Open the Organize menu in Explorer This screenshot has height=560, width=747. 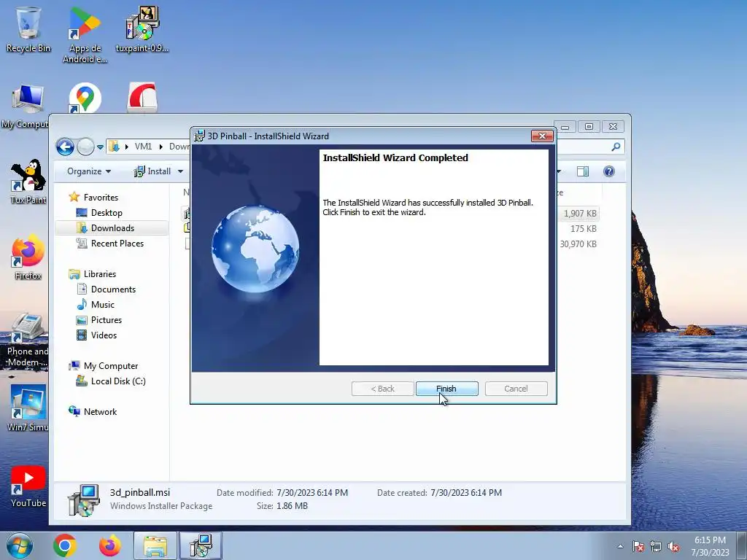88,171
